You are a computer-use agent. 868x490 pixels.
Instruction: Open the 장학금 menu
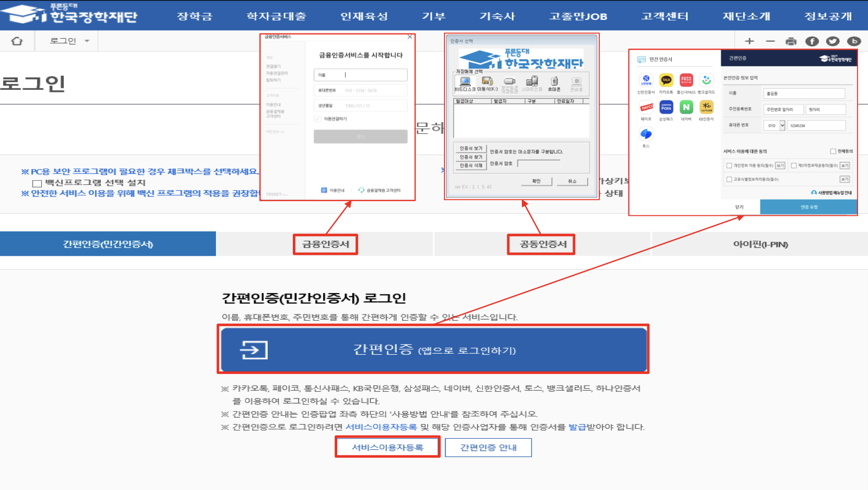point(194,16)
